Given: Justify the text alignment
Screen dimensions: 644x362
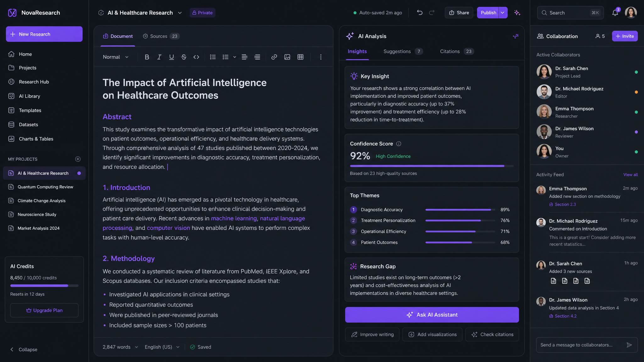Looking at the screenshot, I should [x=257, y=57].
